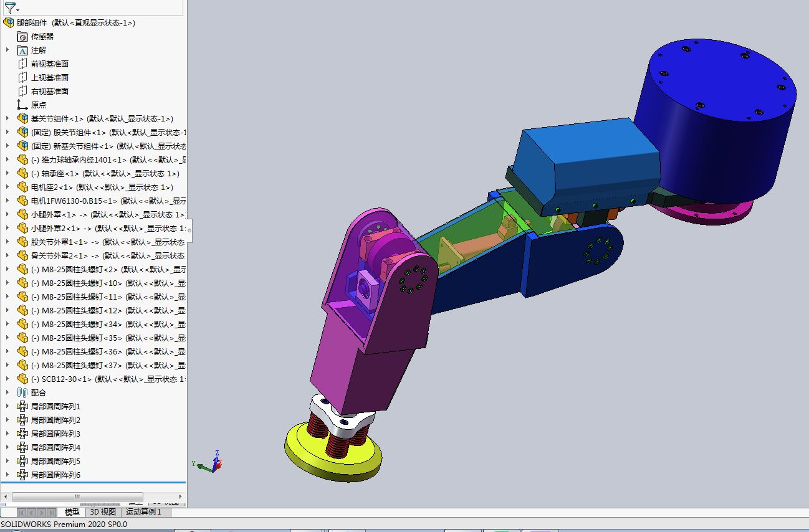Click the 推力球轴承内经1401<1> part icon
The image size is (809, 532).
click(x=22, y=159)
